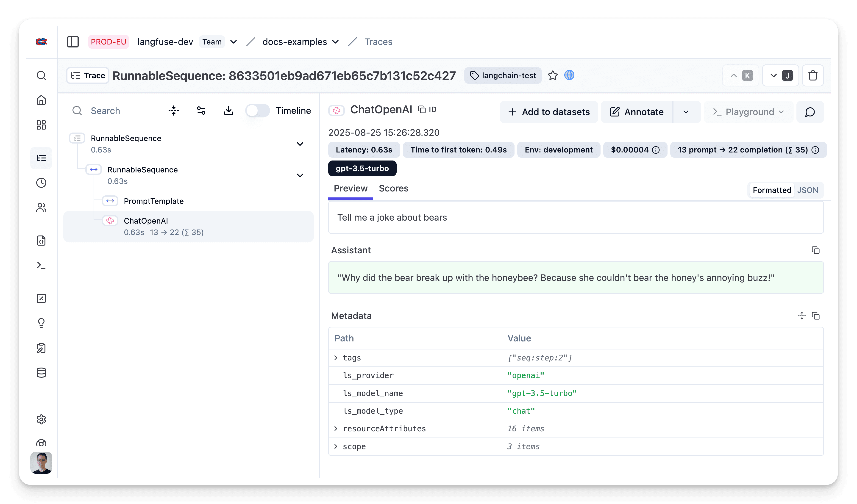Open Settings from the gear sidebar icon
The image size is (857, 504).
[41, 419]
